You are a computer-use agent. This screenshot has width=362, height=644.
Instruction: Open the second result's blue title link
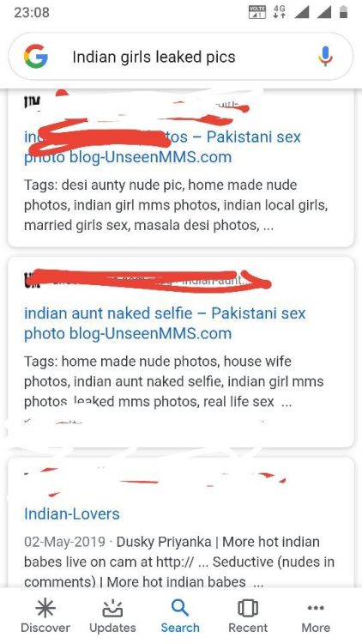point(165,323)
